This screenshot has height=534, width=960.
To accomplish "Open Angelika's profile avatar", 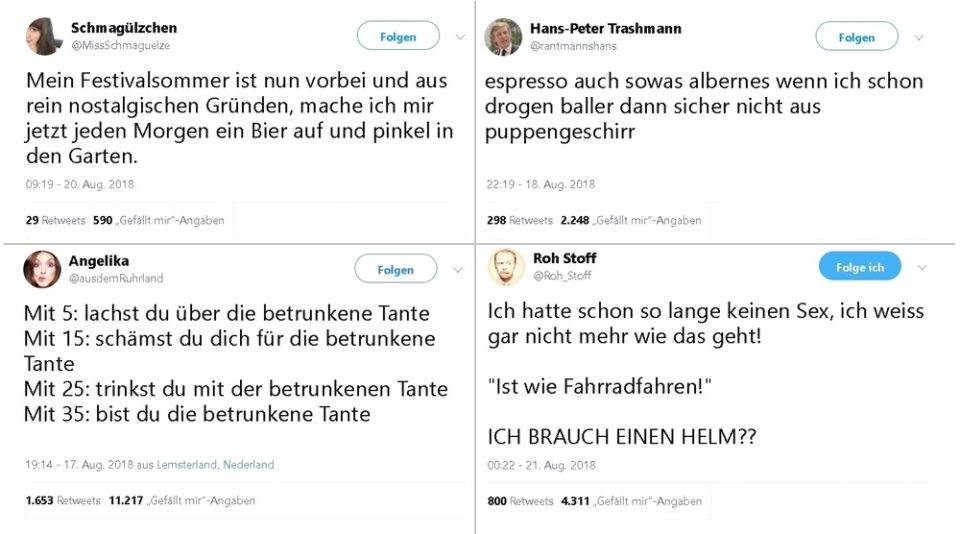I will [42, 269].
